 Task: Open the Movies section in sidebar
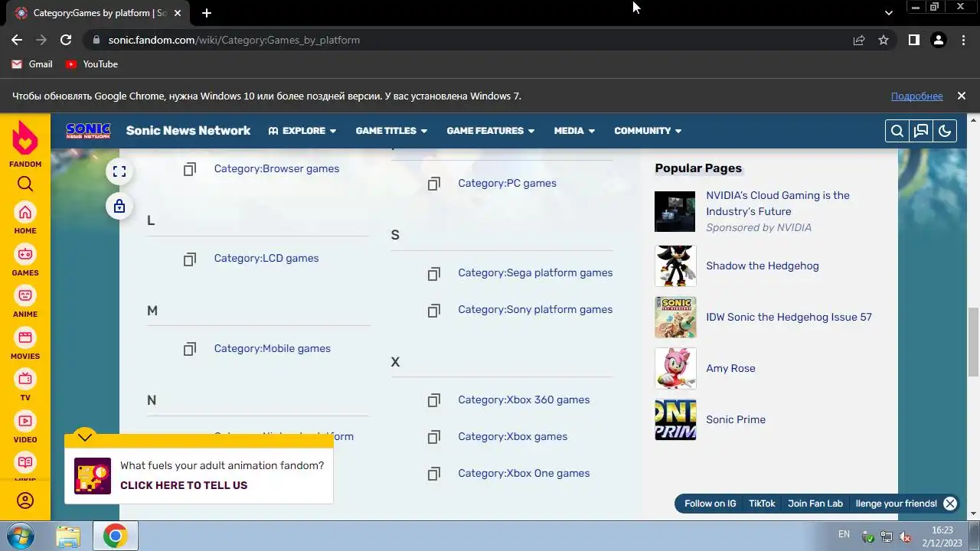(x=25, y=344)
